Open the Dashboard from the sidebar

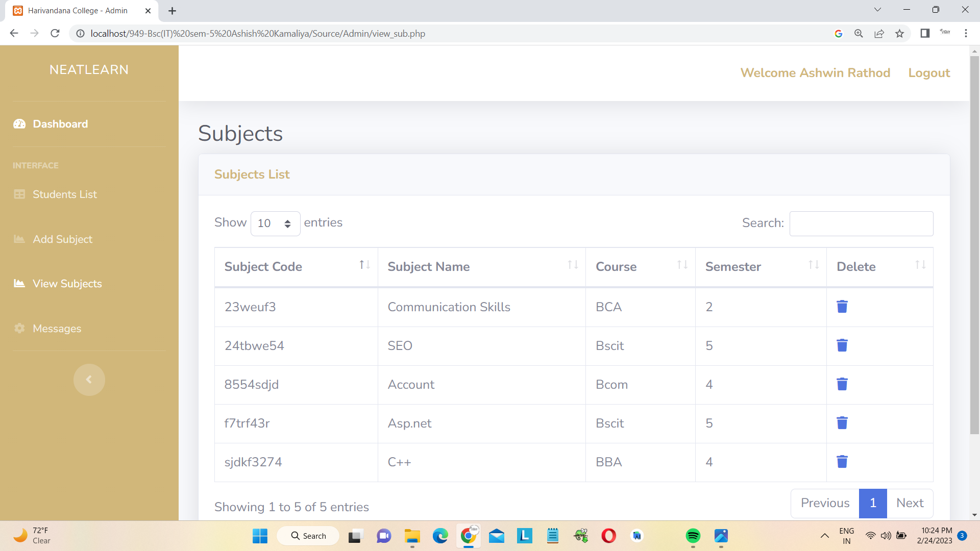click(x=60, y=124)
